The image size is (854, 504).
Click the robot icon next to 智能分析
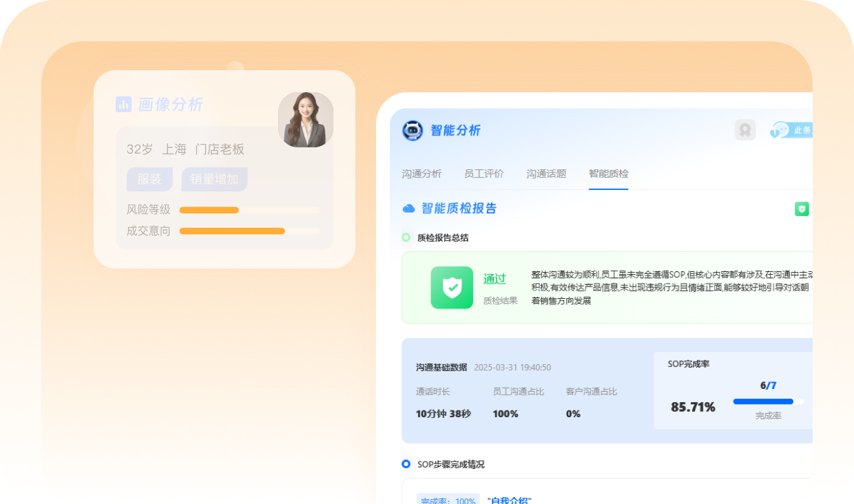[x=412, y=130]
